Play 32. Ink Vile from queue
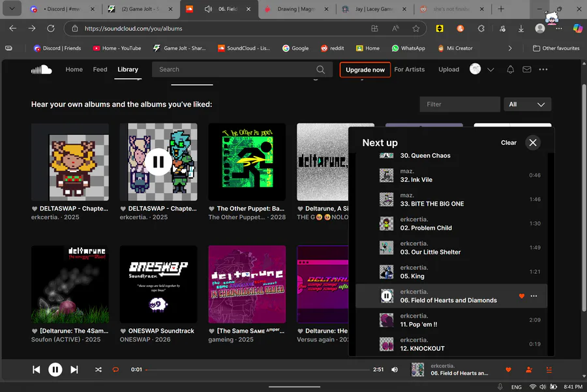The image size is (587, 392). (451, 175)
